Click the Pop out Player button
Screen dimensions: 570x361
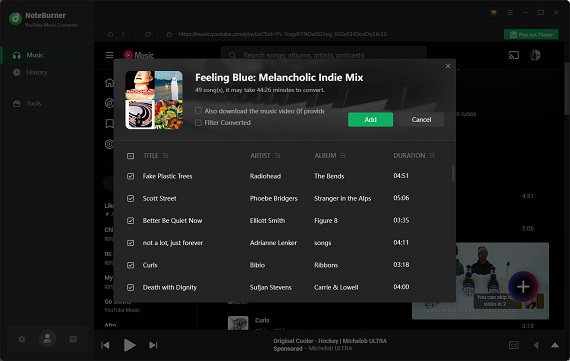[531, 35]
